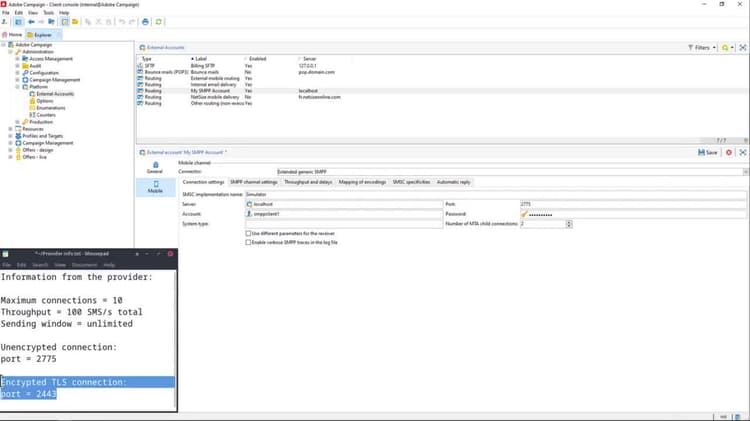This screenshot has width=750, height=421.
Task: Open the Tools menu in Adobe Campaign
Action: click(x=49, y=13)
